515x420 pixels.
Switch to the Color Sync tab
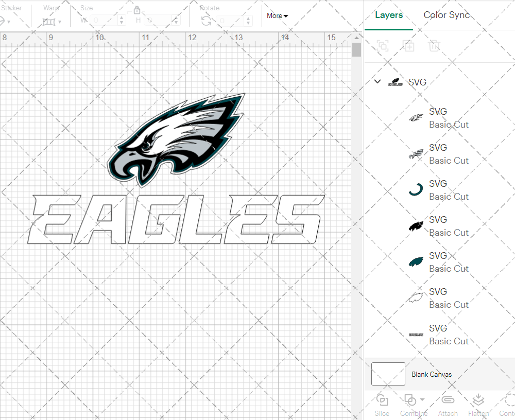click(x=447, y=15)
